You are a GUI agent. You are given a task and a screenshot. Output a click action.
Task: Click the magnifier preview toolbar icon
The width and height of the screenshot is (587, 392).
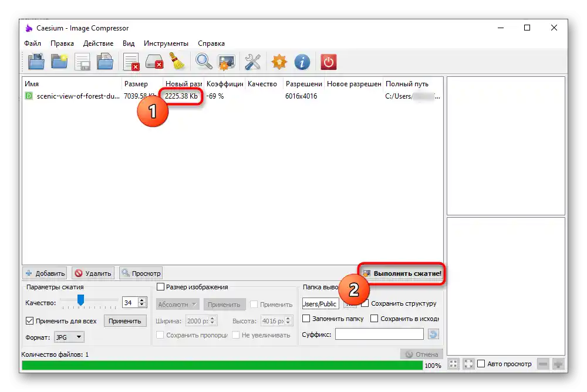point(204,62)
